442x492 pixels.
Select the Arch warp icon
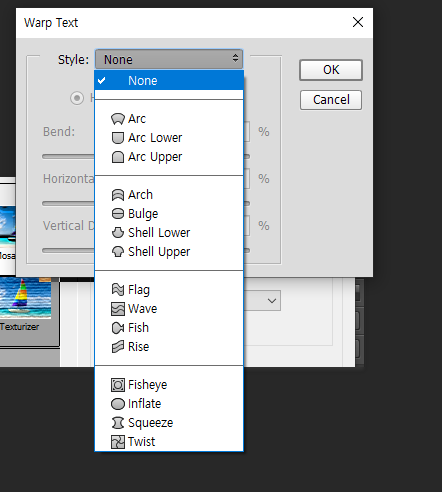click(118, 195)
